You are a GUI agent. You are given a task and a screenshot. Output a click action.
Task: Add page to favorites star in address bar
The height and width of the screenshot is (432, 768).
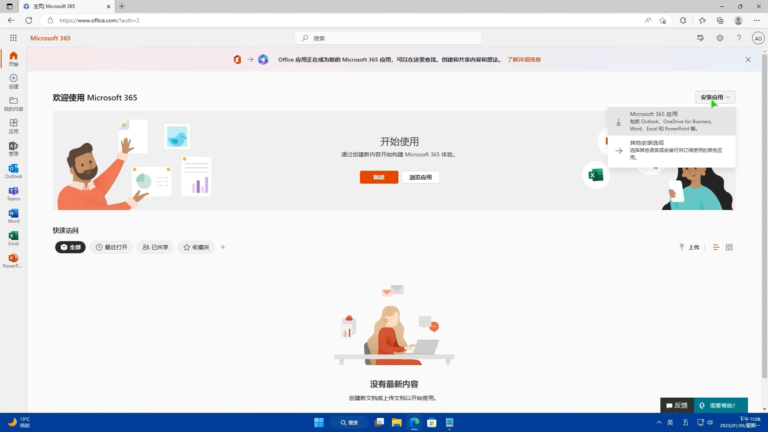point(663,21)
